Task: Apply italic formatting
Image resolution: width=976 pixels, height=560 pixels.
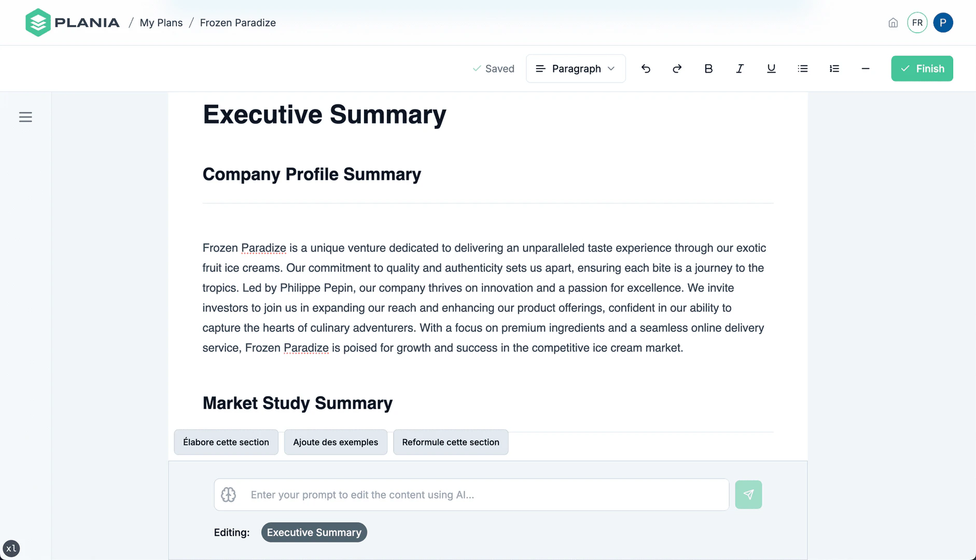Action: 740,68
